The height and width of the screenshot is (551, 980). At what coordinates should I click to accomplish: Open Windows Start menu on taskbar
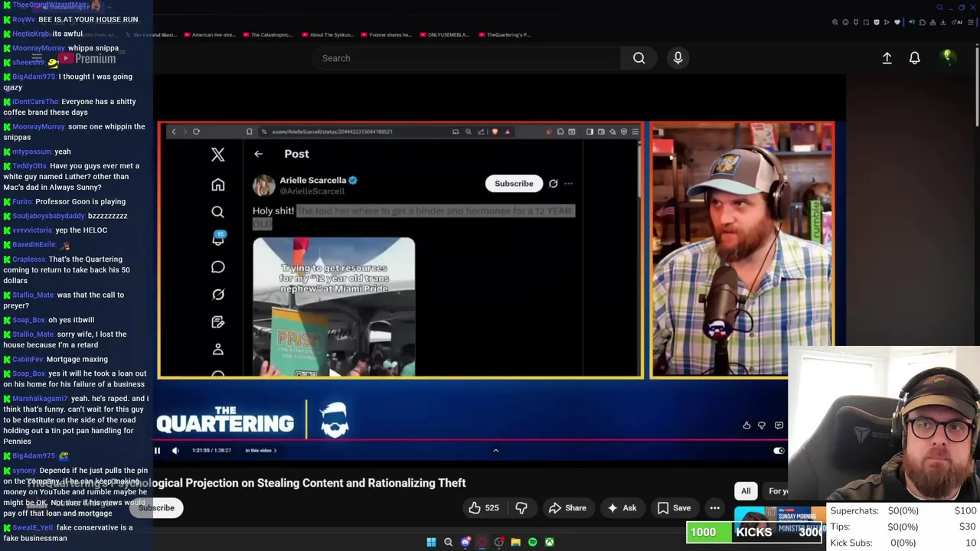click(431, 542)
